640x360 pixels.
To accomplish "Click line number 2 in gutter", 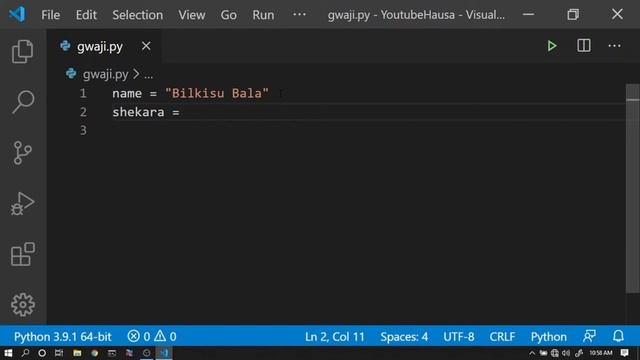I will [x=83, y=112].
